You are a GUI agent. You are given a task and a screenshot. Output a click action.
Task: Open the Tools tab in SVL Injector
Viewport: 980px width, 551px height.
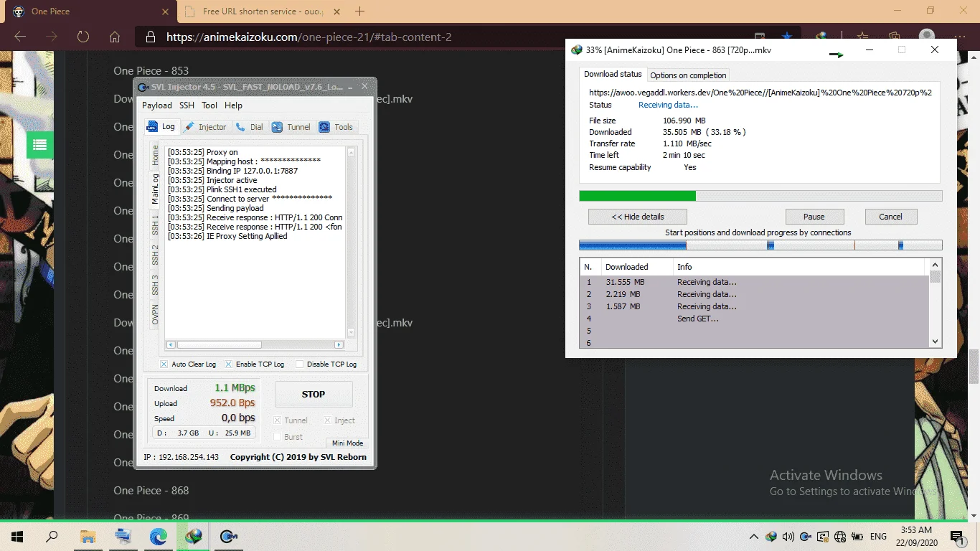[337, 127]
